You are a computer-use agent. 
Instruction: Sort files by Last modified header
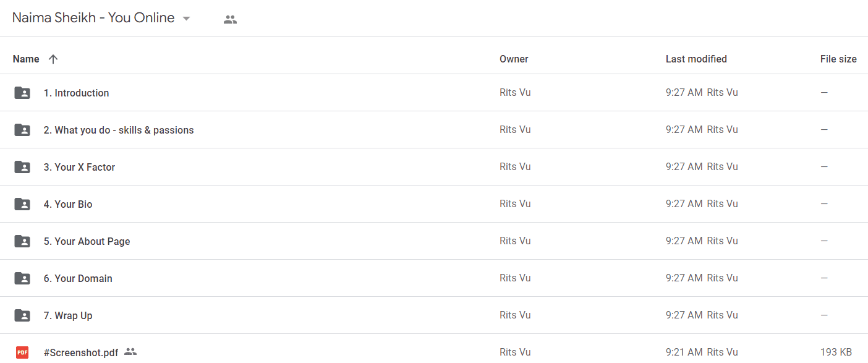[x=696, y=59]
